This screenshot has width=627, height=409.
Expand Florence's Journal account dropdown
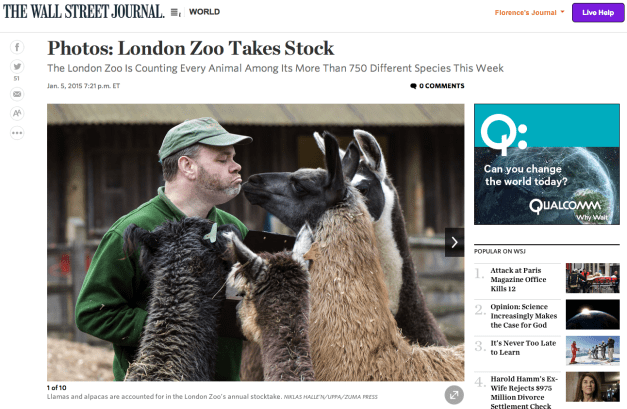pos(529,12)
